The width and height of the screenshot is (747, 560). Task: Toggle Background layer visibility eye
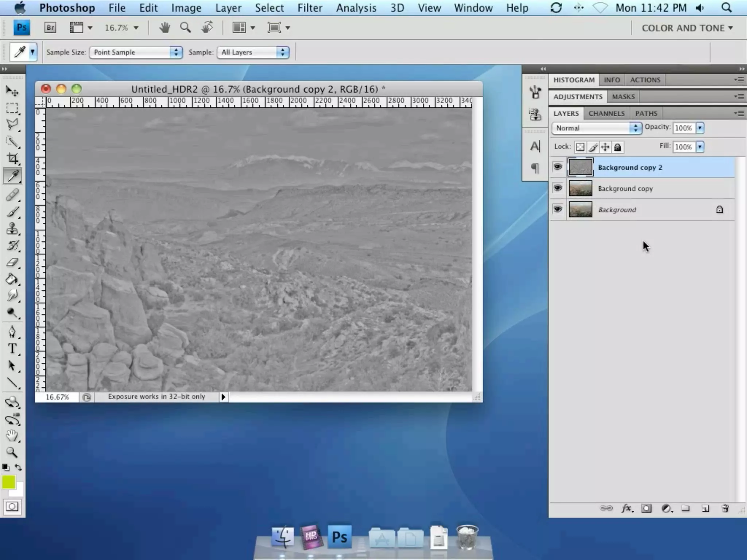pos(558,209)
